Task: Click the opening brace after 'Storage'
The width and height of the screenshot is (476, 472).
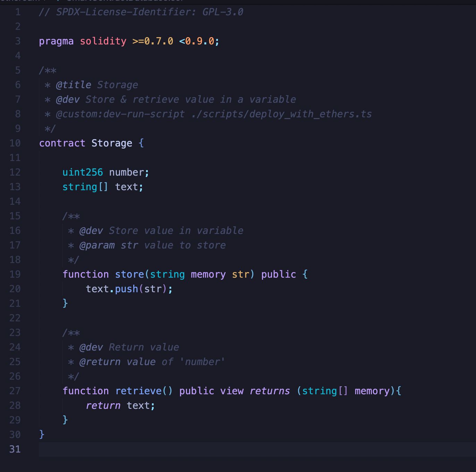Action: coord(141,143)
